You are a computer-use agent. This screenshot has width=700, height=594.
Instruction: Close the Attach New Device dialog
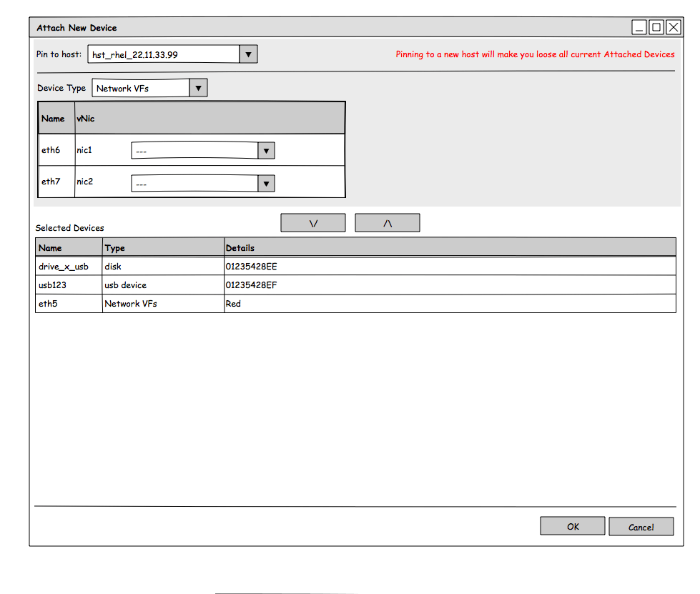click(674, 27)
